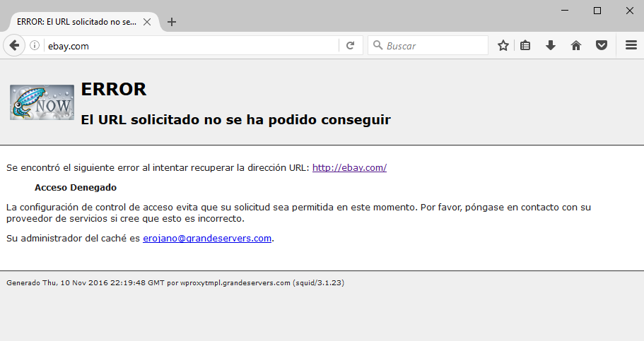Screen dimensions: 644x341
Task: Click 'La configuración de control de acceso' paragraph
Action: pyautogui.click(x=298, y=213)
